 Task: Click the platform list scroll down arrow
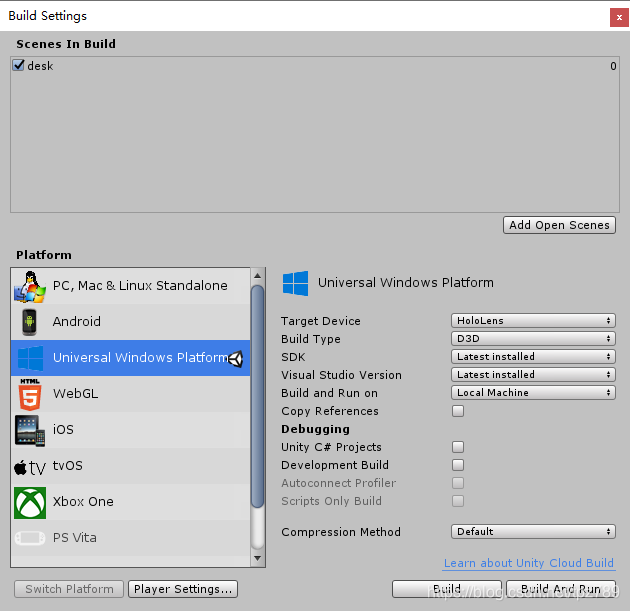coord(258,558)
